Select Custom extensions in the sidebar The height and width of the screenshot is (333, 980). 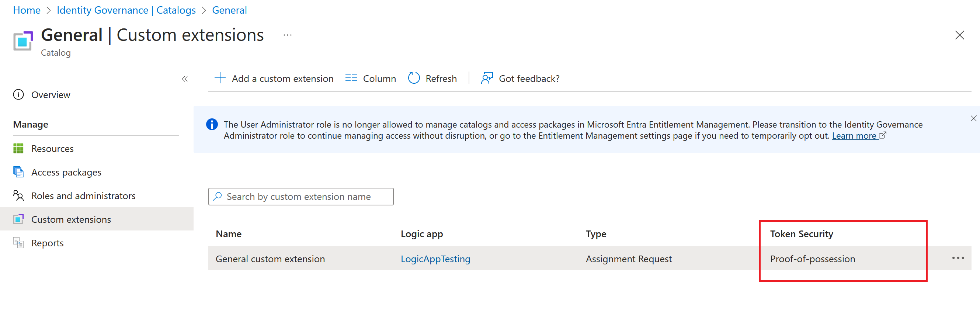[71, 219]
